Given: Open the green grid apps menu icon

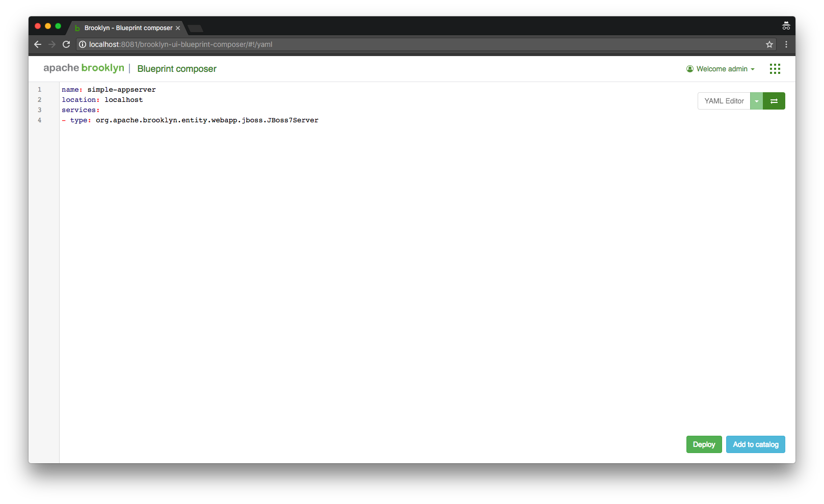Looking at the screenshot, I should pos(775,69).
